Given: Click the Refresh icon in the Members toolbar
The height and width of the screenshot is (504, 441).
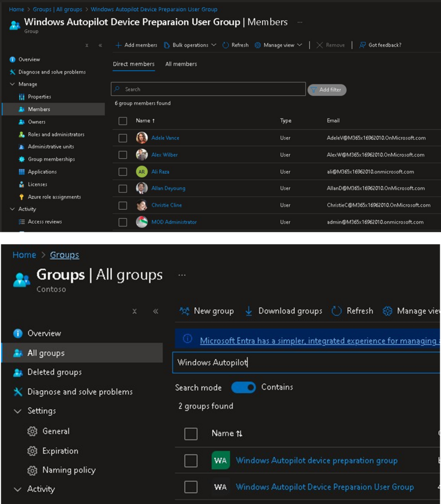Looking at the screenshot, I should point(226,45).
